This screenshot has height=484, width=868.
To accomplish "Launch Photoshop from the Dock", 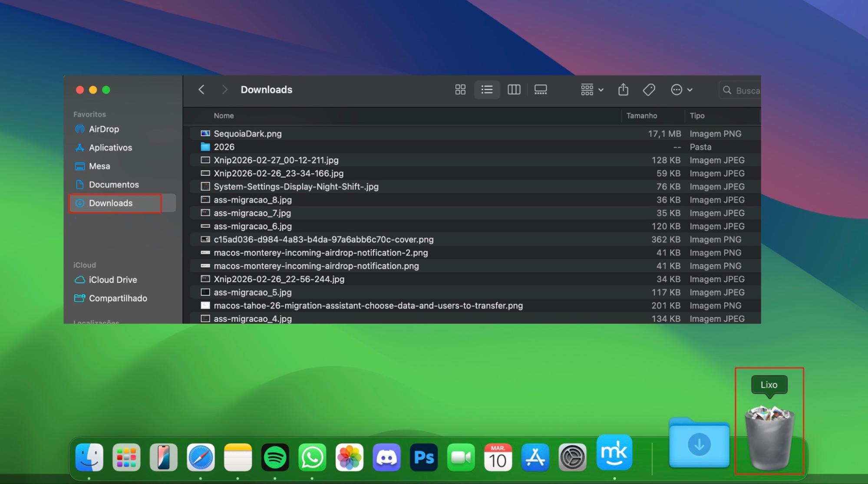I will point(423,457).
